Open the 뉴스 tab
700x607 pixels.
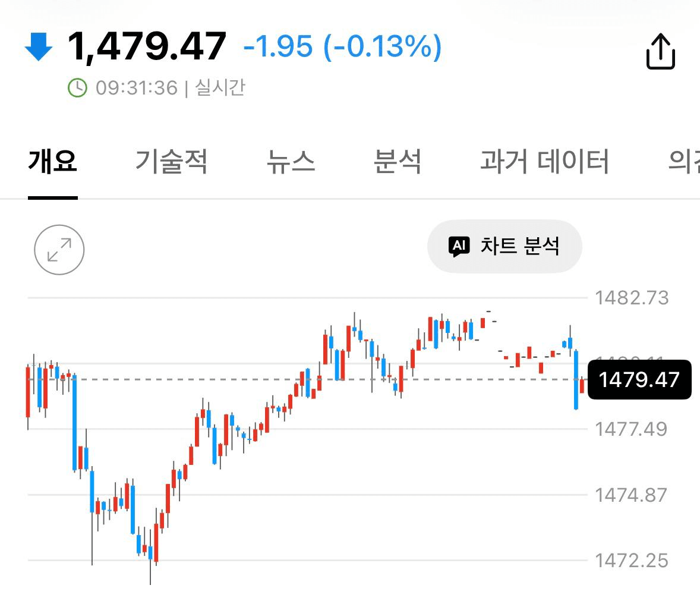tap(291, 161)
